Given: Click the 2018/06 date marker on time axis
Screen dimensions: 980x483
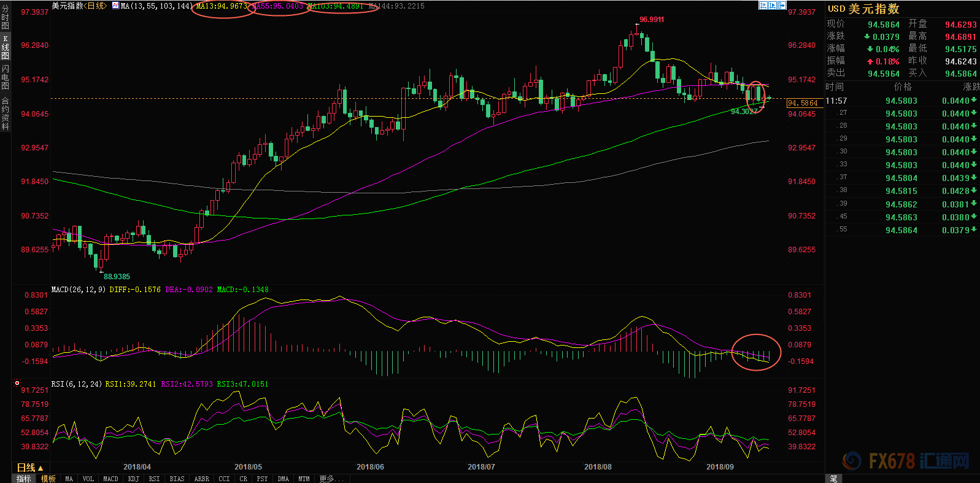Looking at the screenshot, I should pyautogui.click(x=370, y=467).
